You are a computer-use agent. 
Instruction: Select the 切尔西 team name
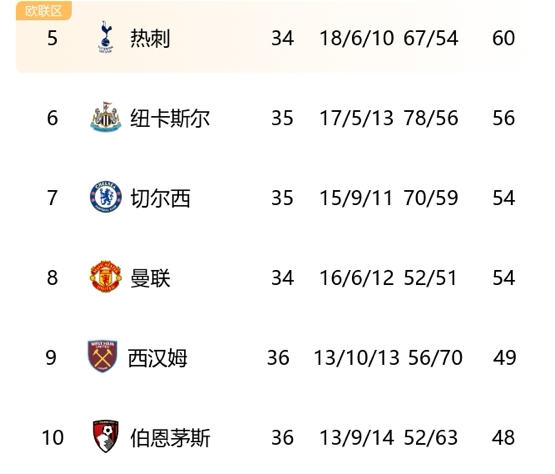[160, 198]
